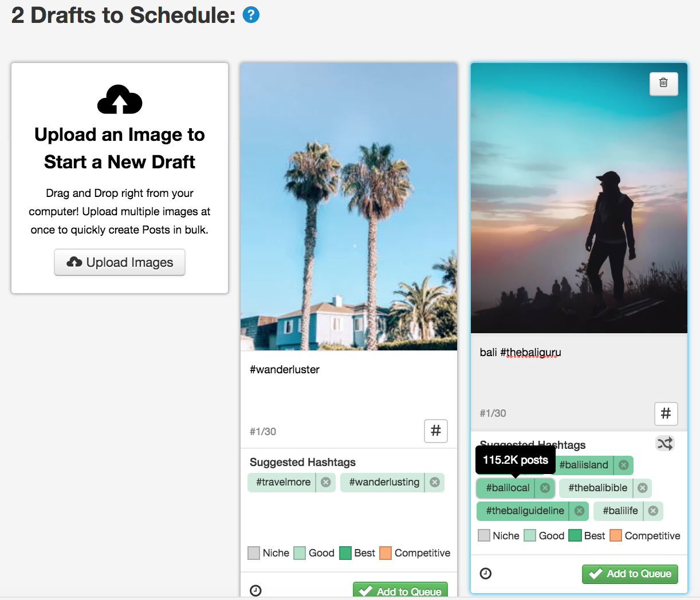Click the Good legend swatch on wanderluster draft

[300, 553]
